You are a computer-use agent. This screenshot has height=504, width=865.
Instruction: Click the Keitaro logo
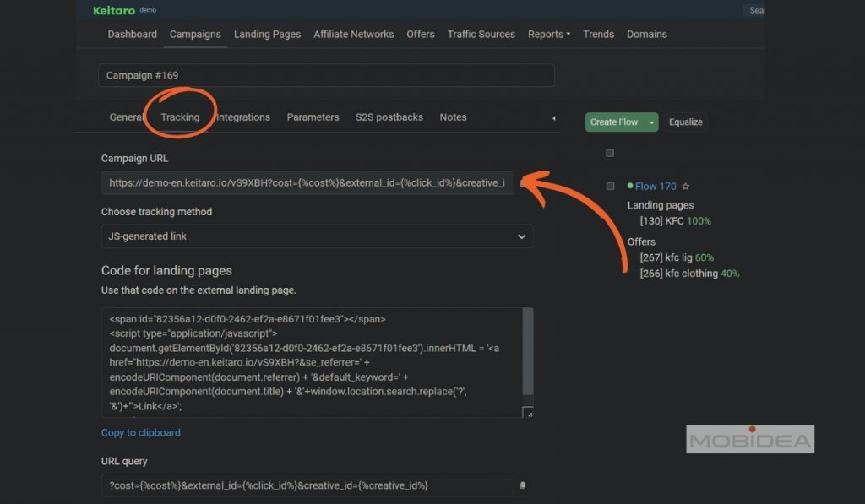pos(114,10)
